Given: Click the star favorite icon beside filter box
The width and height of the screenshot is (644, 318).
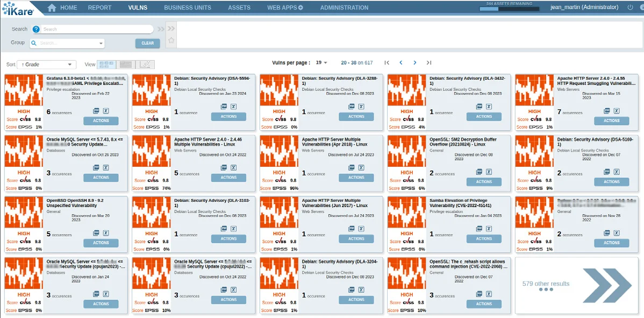Looking at the screenshot, I should tap(171, 40).
